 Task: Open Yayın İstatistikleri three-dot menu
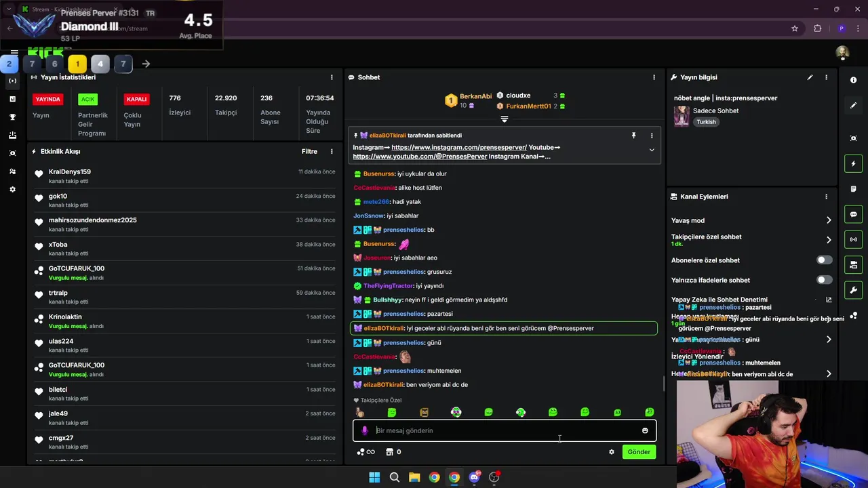(332, 77)
